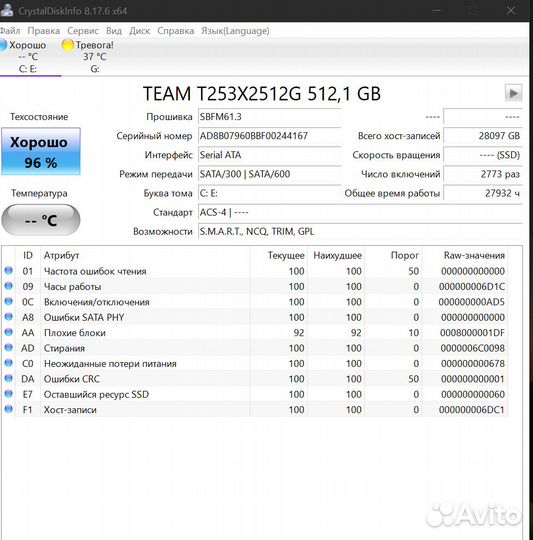533x540 pixels.
Task: Click the firmware field SBFM61.3
Action: click(x=269, y=117)
